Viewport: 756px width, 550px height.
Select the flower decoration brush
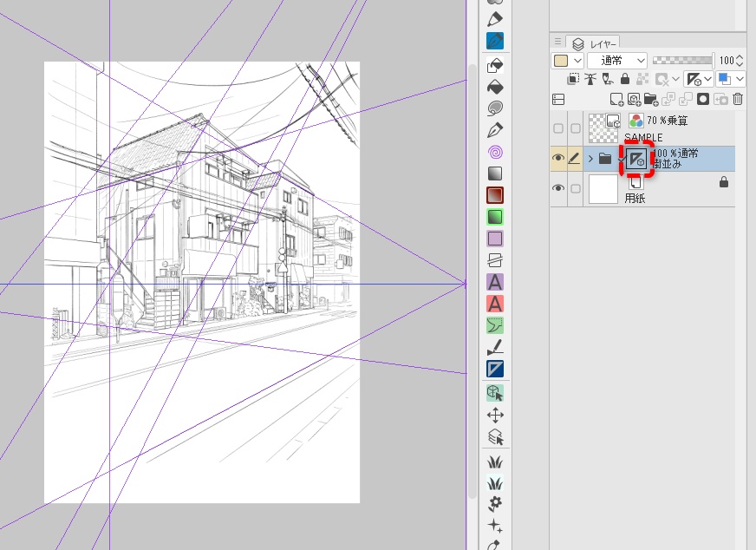pyautogui.click(x=495, y=504)
